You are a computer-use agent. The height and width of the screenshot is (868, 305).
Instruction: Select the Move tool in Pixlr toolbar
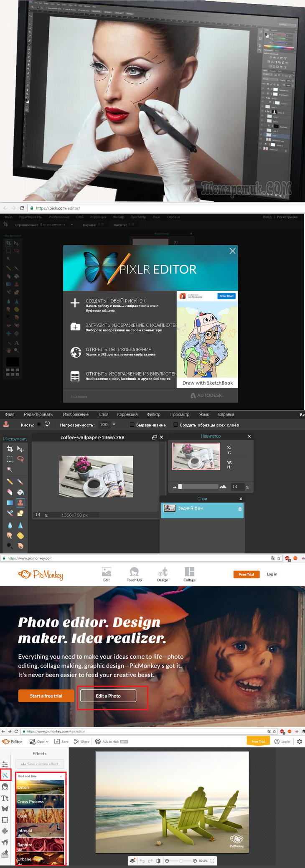pos(20,449)
